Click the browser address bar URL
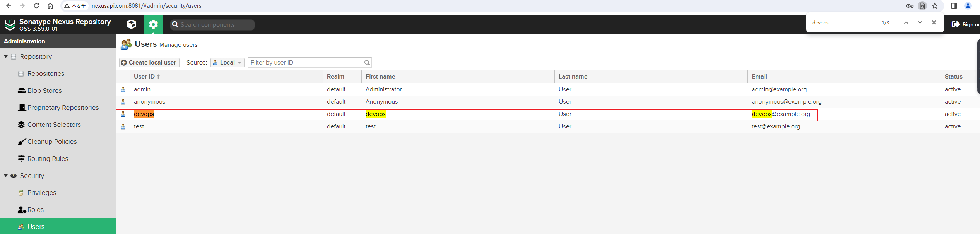 click(146, 6)
